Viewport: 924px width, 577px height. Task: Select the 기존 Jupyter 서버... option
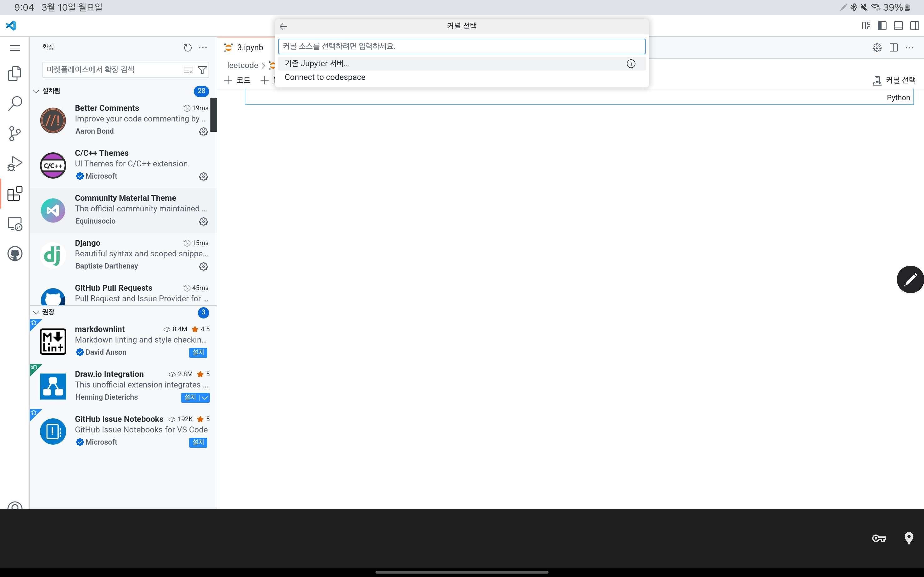coord(462,64)
